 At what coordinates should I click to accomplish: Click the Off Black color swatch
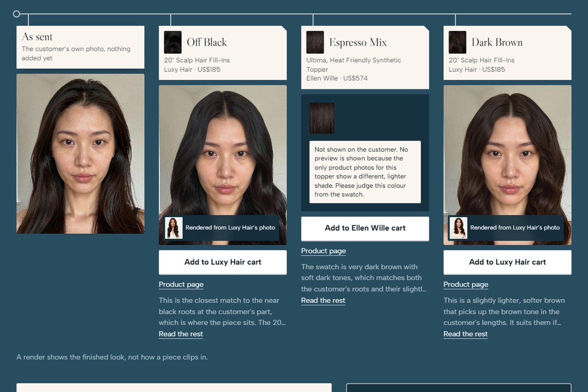coord(172,42)
